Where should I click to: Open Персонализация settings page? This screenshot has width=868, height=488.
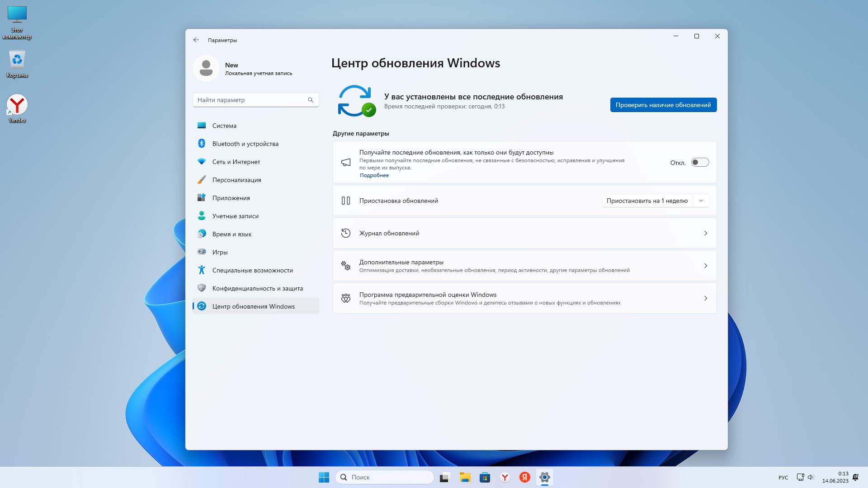click(x=236, y=180)
